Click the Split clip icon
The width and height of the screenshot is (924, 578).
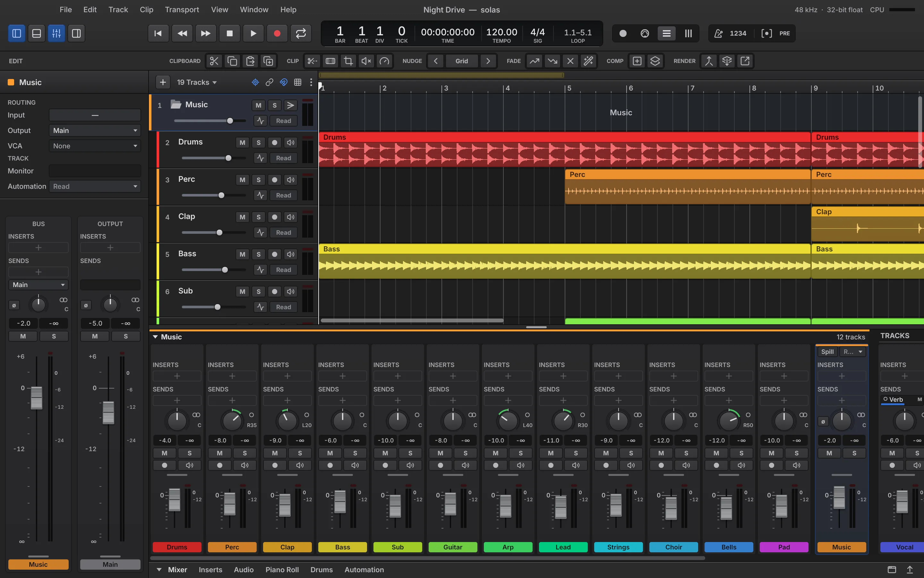(312, 61)
